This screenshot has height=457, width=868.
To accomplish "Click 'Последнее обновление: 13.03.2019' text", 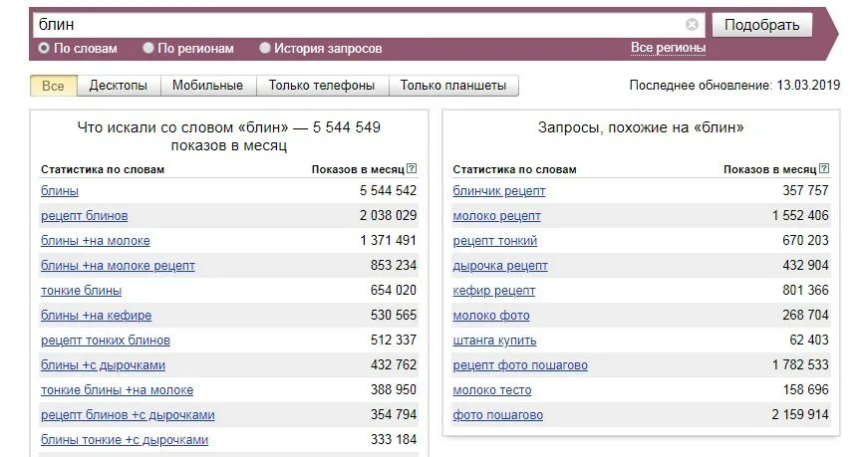I will point(734,86).
